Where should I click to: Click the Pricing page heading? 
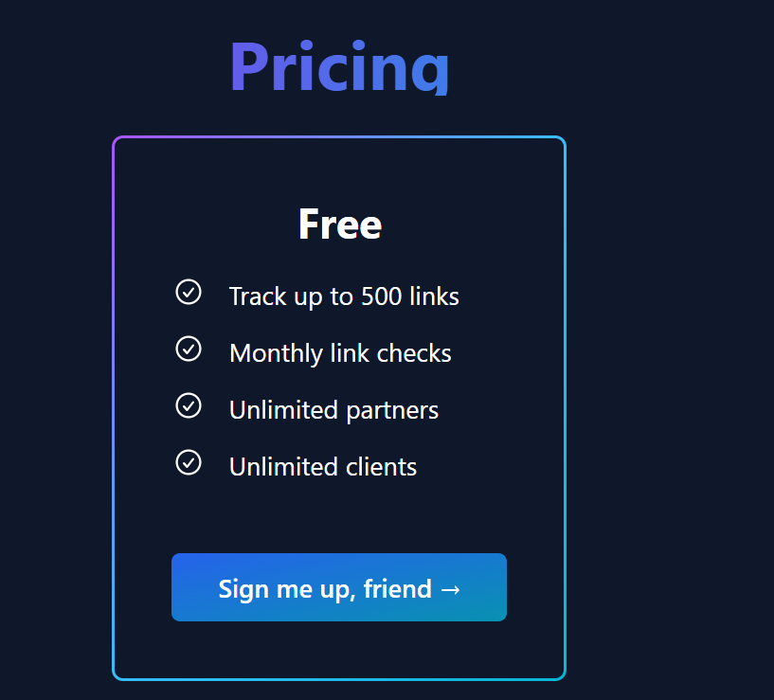(x=339, y=66)
